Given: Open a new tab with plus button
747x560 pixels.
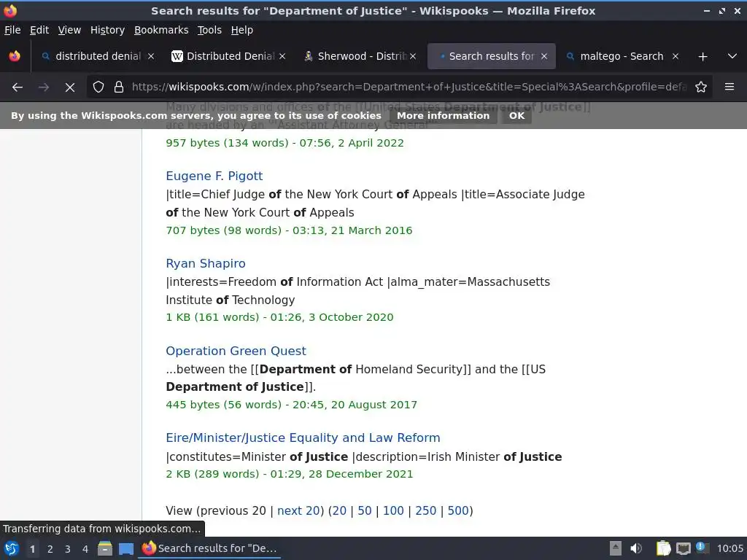Looking at the screenshot, I should pyautogui.click(x=703, y=57).
